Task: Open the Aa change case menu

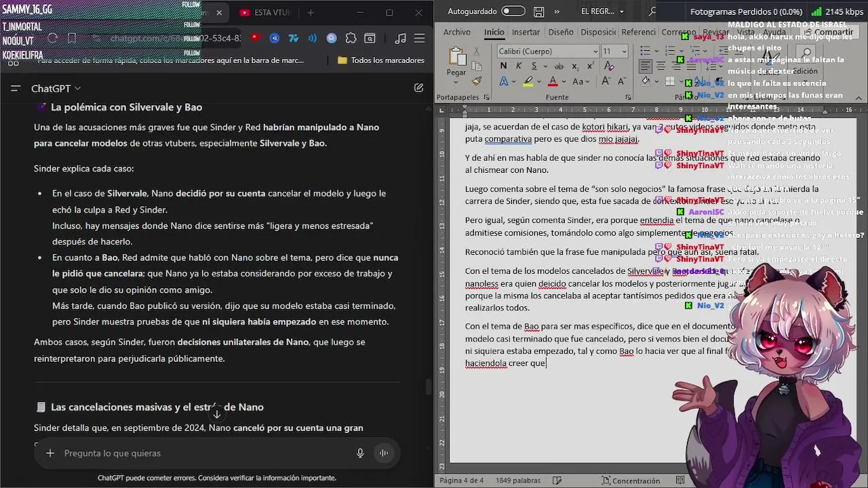Action: [x=582, y=81]
